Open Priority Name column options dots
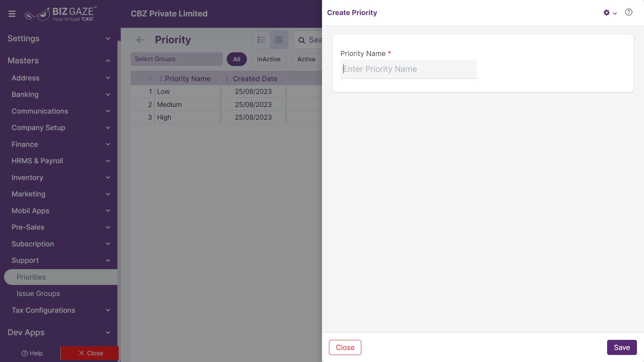 pyautogui.click(x=161, y=78)
